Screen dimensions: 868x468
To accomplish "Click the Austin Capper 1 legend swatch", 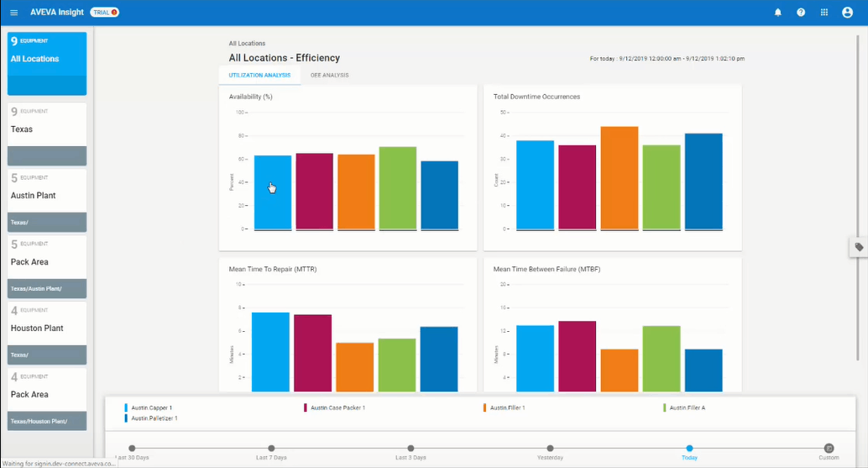I will (127, 408).
